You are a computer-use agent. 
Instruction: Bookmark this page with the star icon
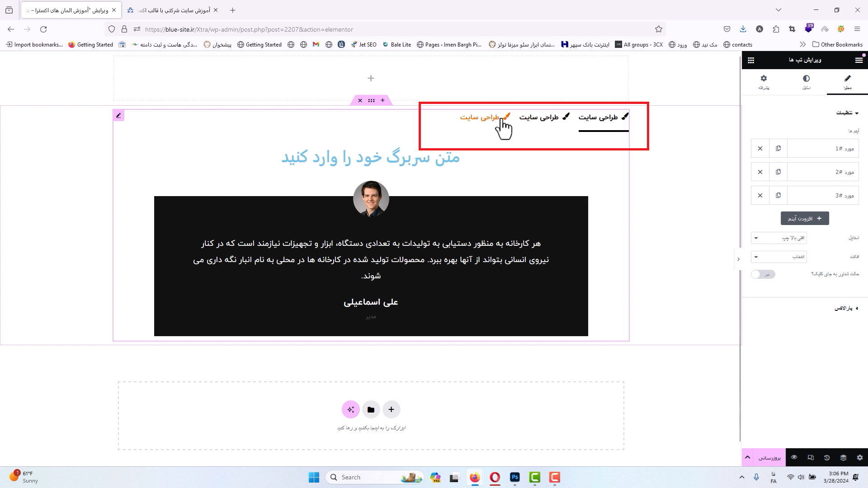(x=659, y=29)
